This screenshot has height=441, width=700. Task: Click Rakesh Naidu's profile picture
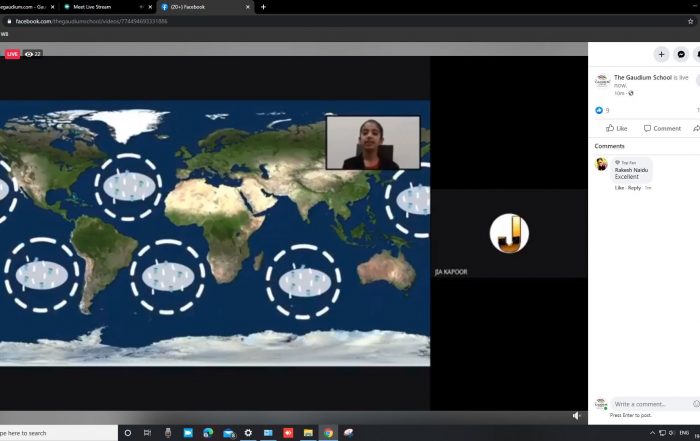click(x=601, y=164)
